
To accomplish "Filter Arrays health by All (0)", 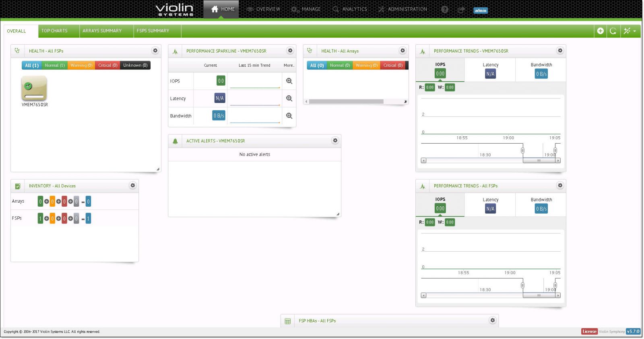I will (317, 65).
